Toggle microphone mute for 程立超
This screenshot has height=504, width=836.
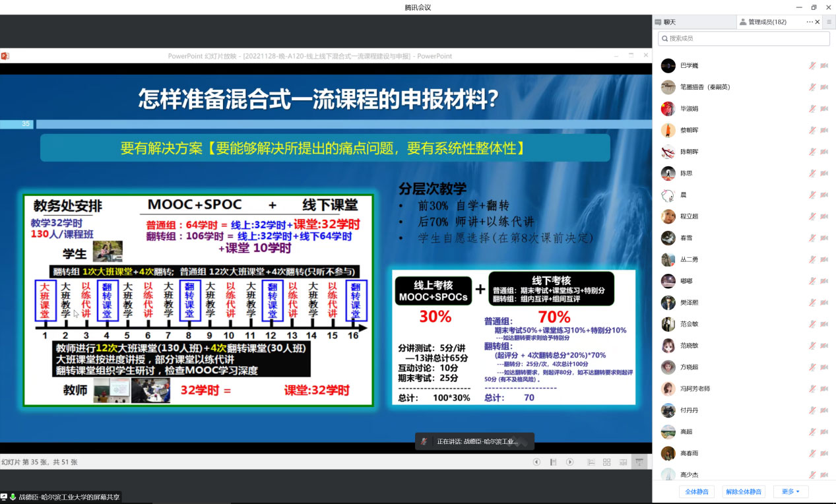(812, 216)
